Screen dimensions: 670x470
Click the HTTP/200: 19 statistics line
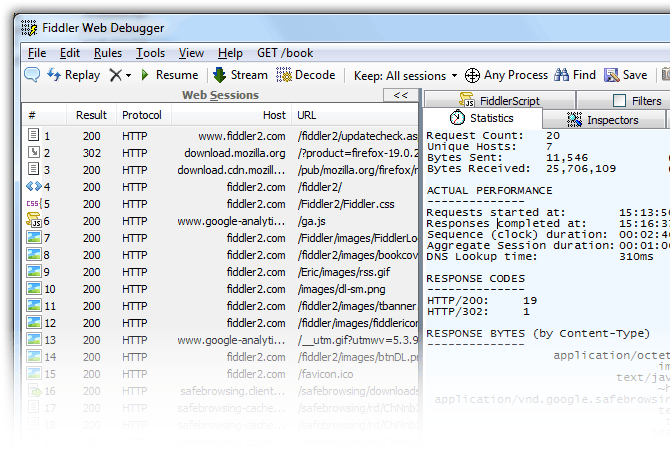tap(482, 300)
